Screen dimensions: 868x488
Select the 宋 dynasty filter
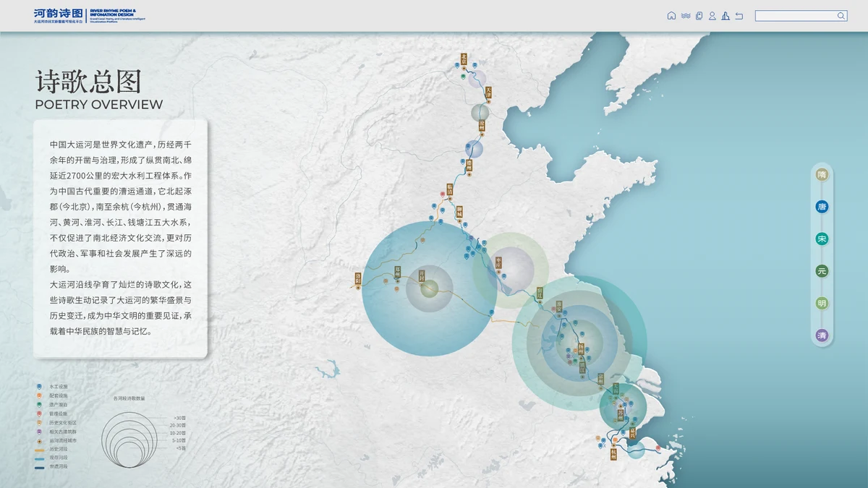click(x=822, y=239)
